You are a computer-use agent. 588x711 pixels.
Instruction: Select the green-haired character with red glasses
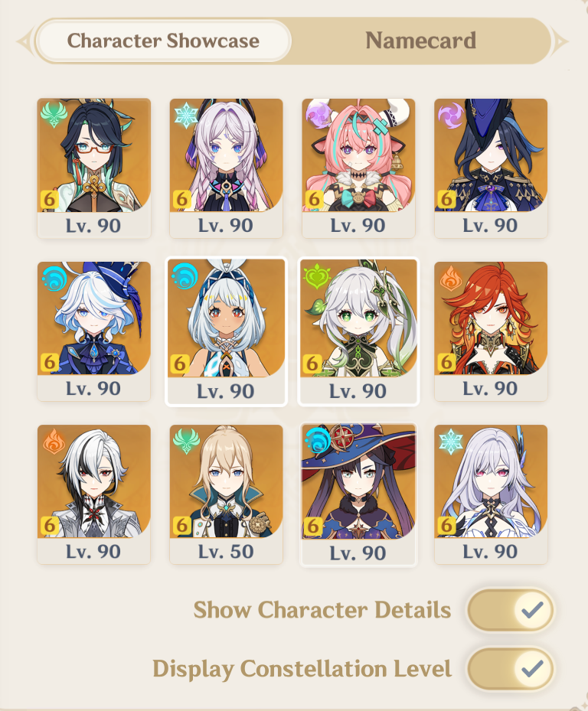click(94, 168)
